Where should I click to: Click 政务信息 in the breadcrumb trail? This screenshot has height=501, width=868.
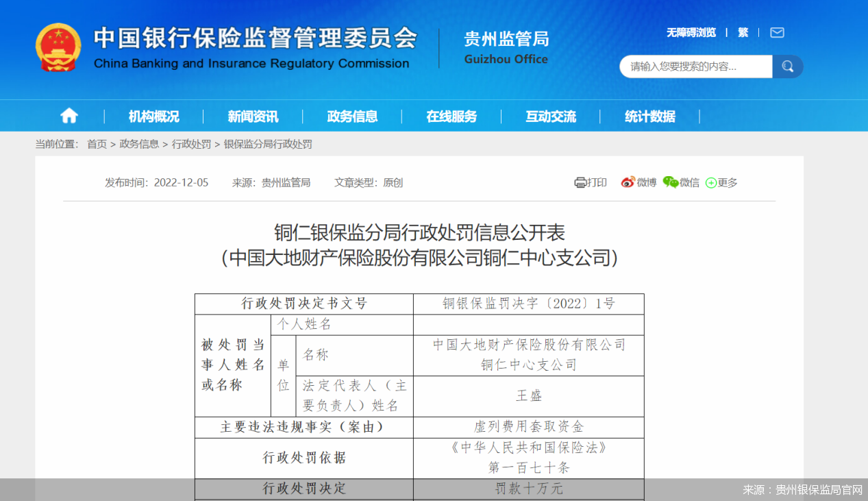(138, 145)
